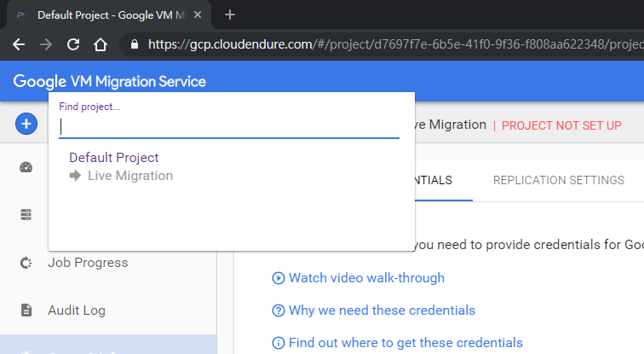Open a new browser tab

click(230, 15)
